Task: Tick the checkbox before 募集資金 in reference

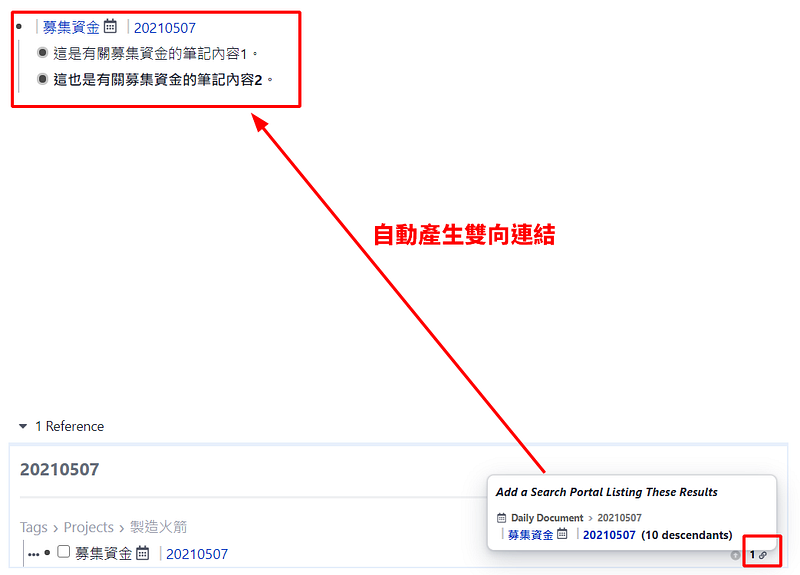Action: pyautogui.click(x=63, y=552)
